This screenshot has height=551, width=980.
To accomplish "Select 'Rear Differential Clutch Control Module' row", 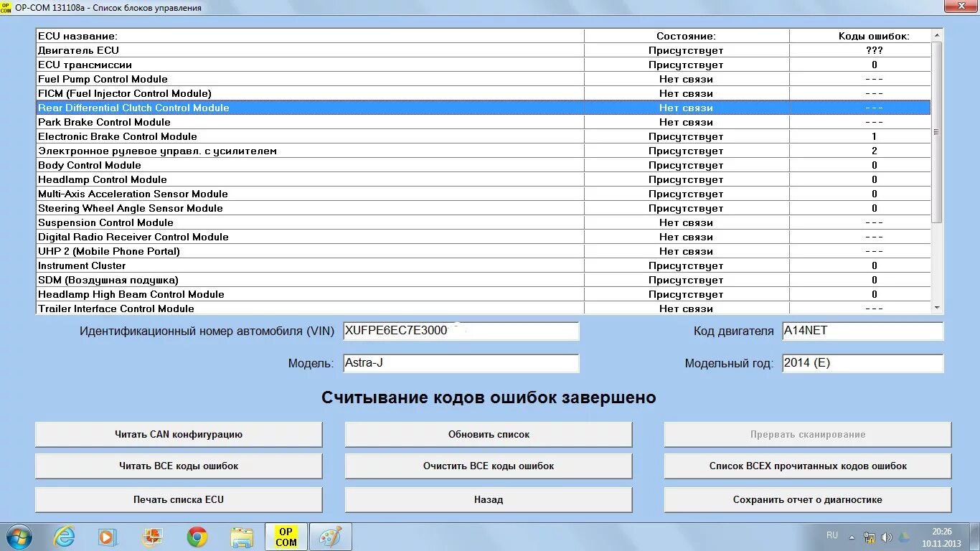I will pyautogui.click(x=484, y=108).
